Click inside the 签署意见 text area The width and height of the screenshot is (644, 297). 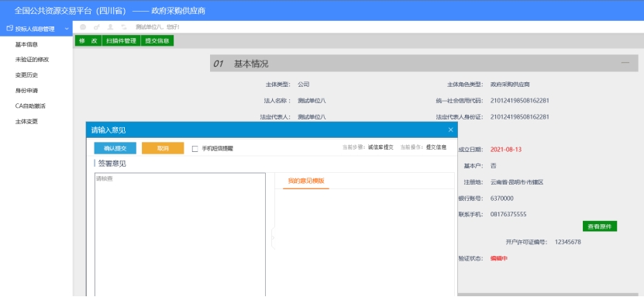click(180, 234)
